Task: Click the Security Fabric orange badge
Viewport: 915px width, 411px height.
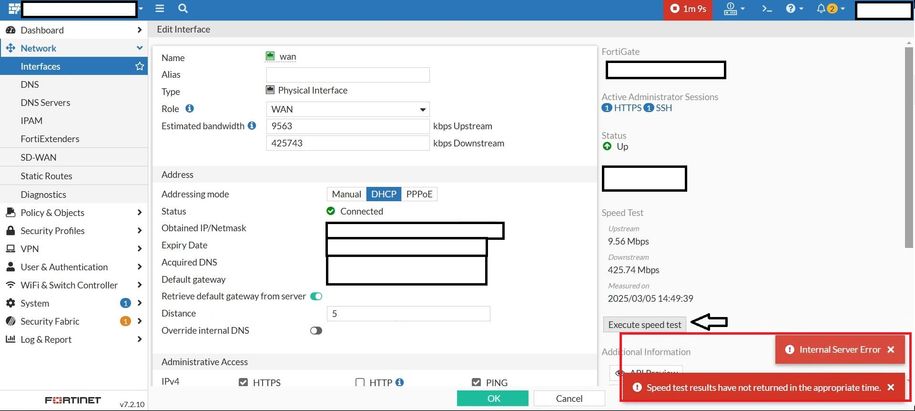Action: [x=125, y=321]
